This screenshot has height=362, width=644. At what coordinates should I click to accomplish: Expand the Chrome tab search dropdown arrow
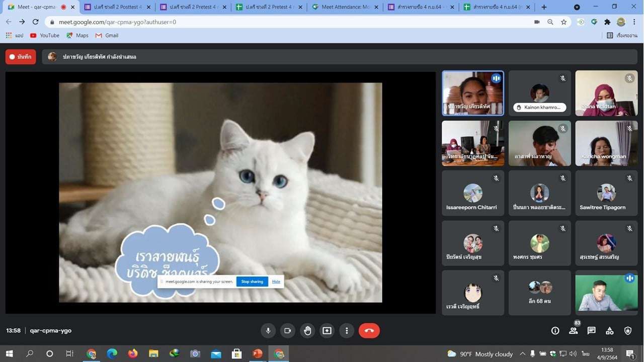pyautogui.click(x=577, y=7)
